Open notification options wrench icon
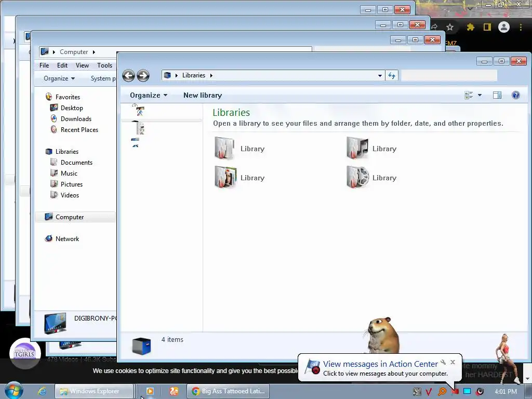Image resolution: width=532 pixels, height=399 pixels. coord(443,362)
